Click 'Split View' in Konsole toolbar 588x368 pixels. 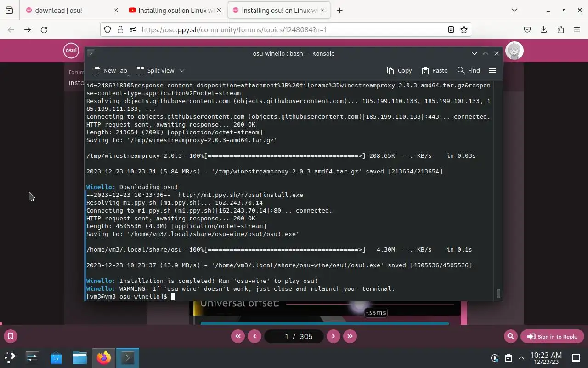(x=155, y=70)
